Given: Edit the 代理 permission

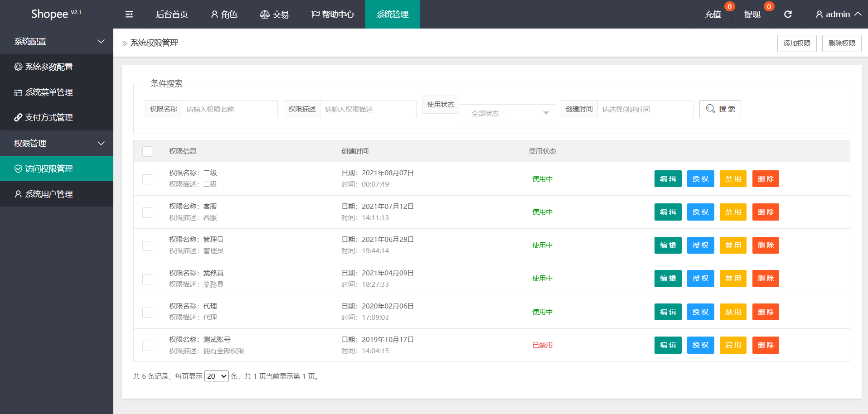Looking at the screenshot, I should pos(668,312).
